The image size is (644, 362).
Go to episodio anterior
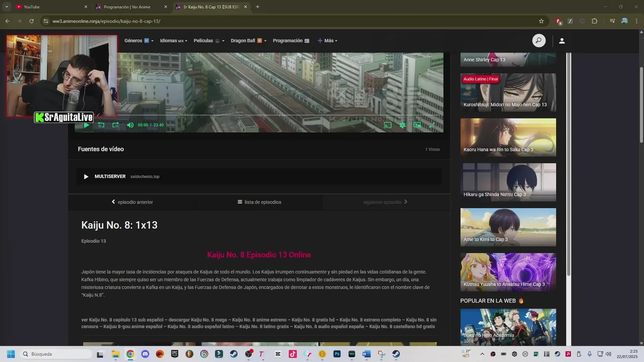[132, 202]
